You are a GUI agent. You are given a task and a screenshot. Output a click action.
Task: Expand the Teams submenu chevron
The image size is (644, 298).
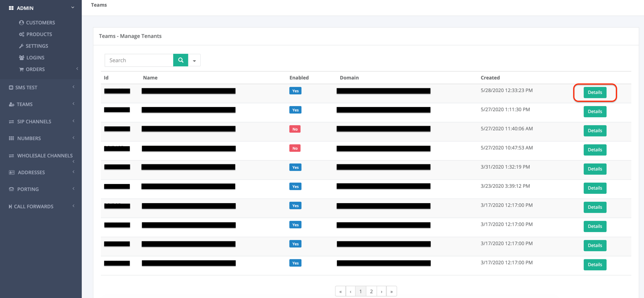[x=74, y=104]
